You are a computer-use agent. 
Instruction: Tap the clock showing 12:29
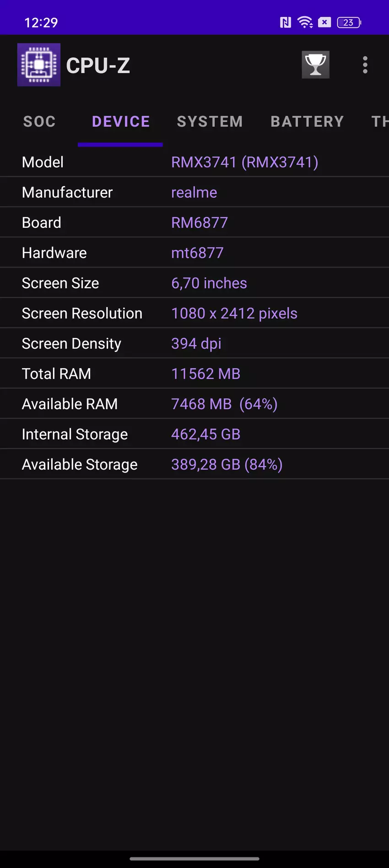click(41, 22)
